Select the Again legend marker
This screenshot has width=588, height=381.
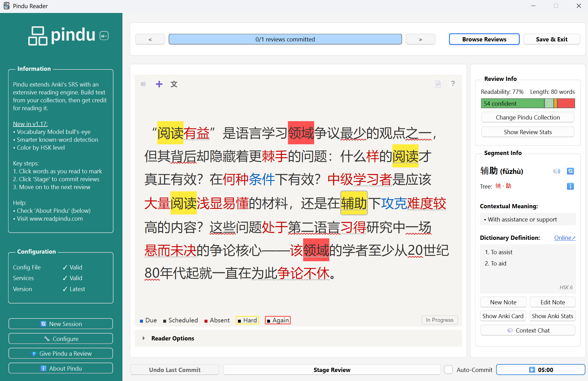pos(278,320)
